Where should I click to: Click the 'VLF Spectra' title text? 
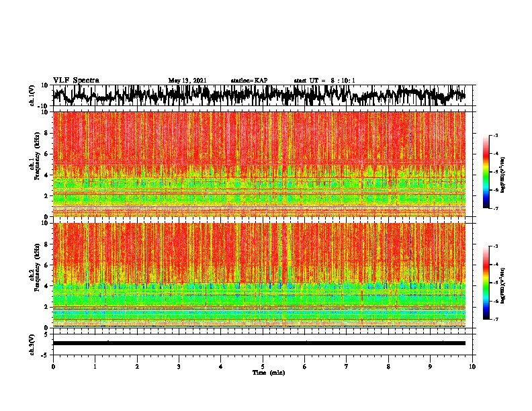tap(76, 81)
